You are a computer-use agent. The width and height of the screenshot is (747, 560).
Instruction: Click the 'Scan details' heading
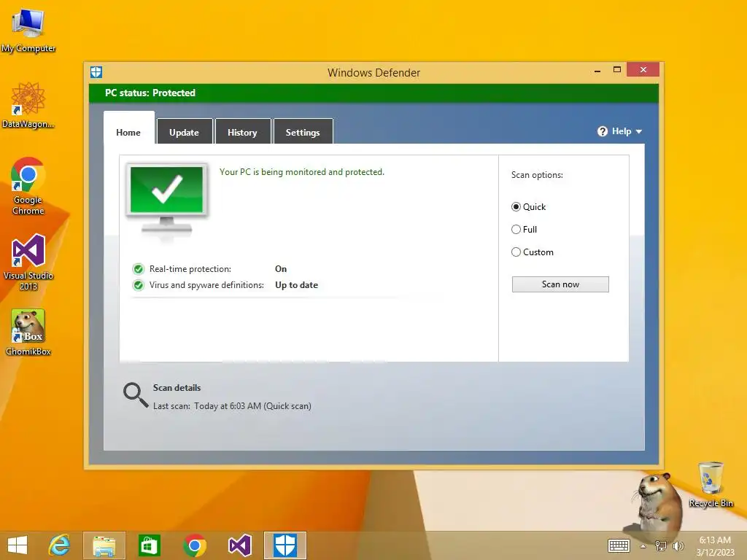pyautogui.click(x=177, y=388)
